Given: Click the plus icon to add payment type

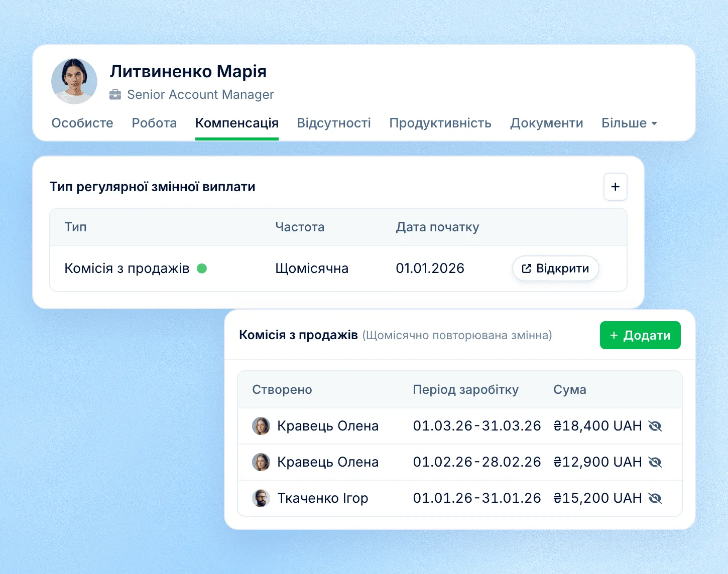Looking at the screenshot, I should point(616,187).
